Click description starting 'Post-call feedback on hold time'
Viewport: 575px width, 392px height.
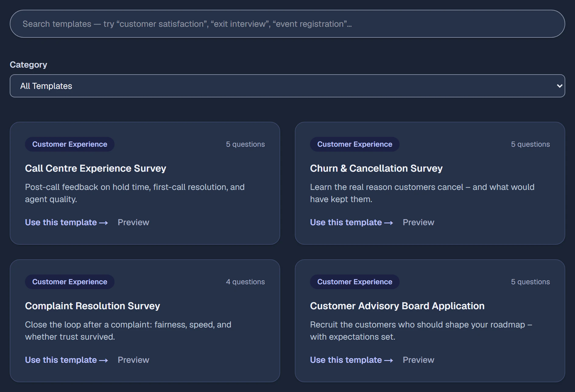(x=135, y=193)
